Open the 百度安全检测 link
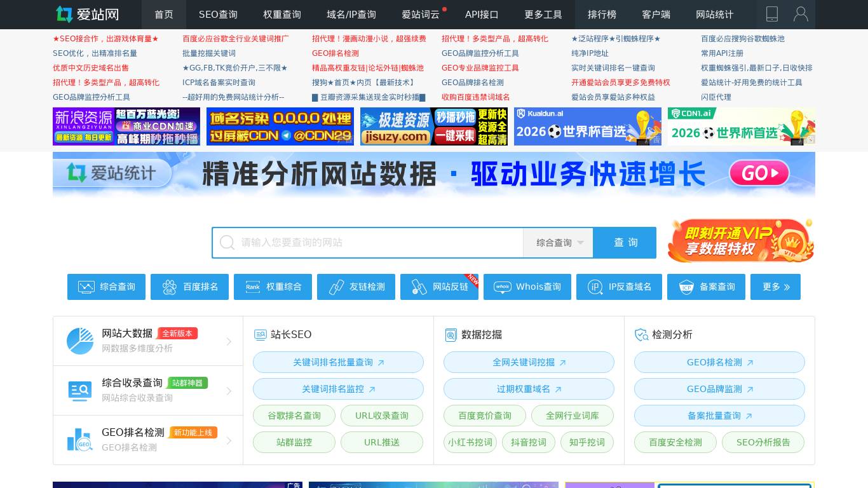868x488 pixels. (x=675, y=442)
